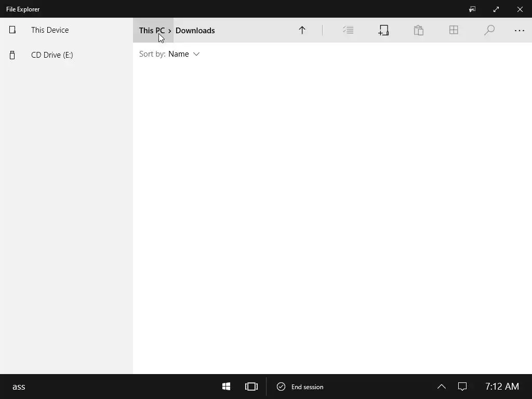Expand File Explorer to full screen
Screen dimensions: 532x399
coord(496,9)
